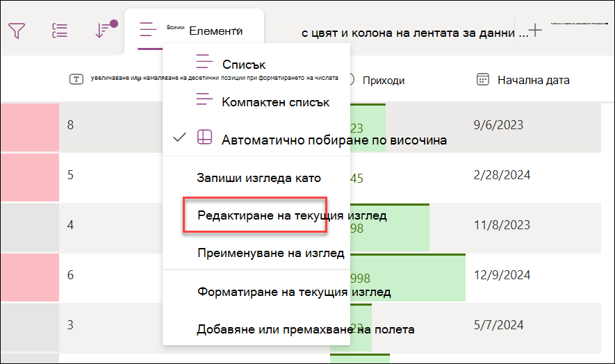Click the icon beside Списък in the menu

click(204, 62)
